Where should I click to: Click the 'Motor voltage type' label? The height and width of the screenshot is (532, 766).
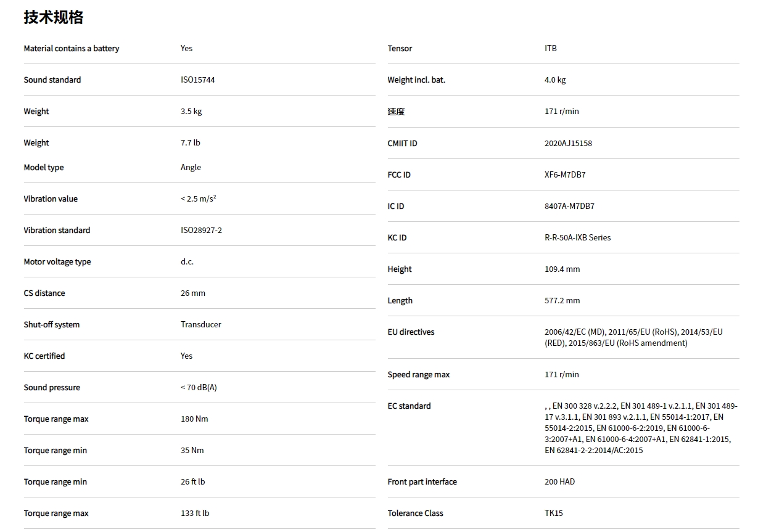point(57,262)
